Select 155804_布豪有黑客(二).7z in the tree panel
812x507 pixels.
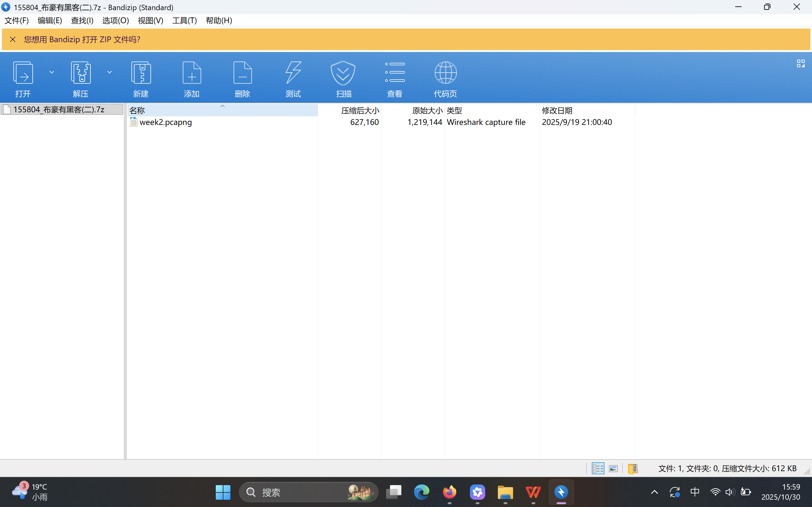62,109
